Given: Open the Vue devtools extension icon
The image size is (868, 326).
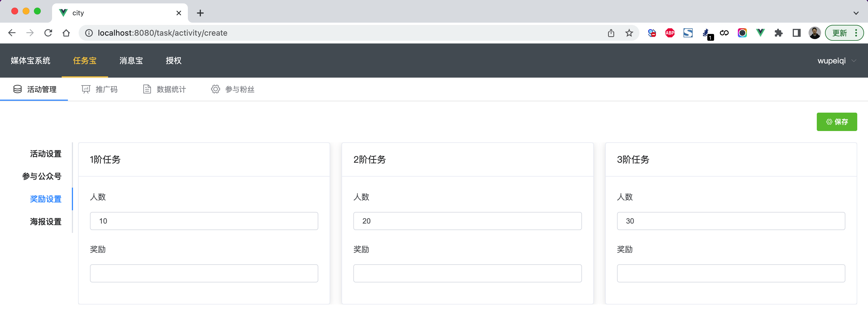Looking at the screenshot, I should [760, 33].
